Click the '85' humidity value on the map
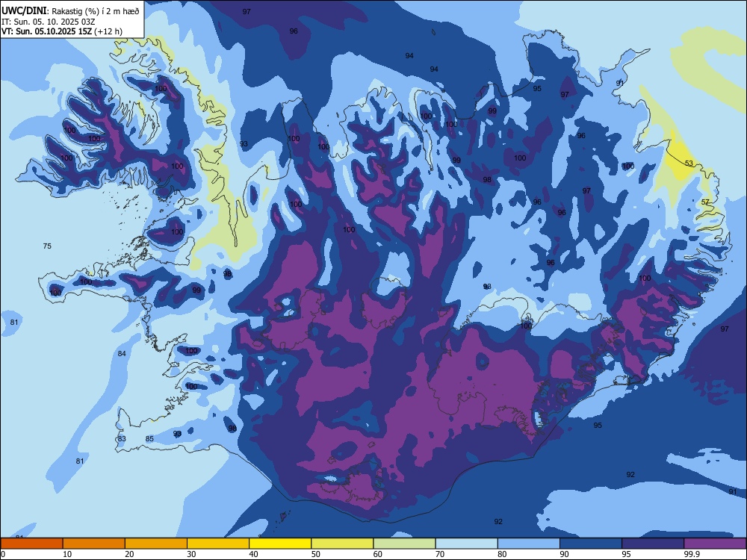Image resolution: width=747 pixels, height=560 pixels. coord(149,438)
